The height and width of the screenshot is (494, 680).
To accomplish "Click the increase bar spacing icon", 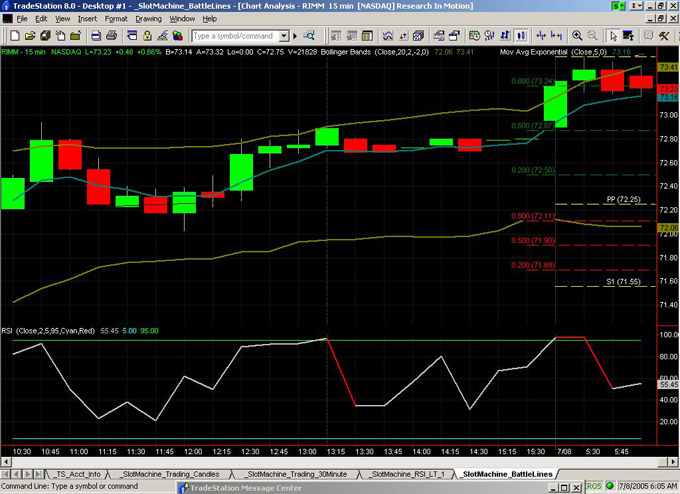I will (556, 36).
